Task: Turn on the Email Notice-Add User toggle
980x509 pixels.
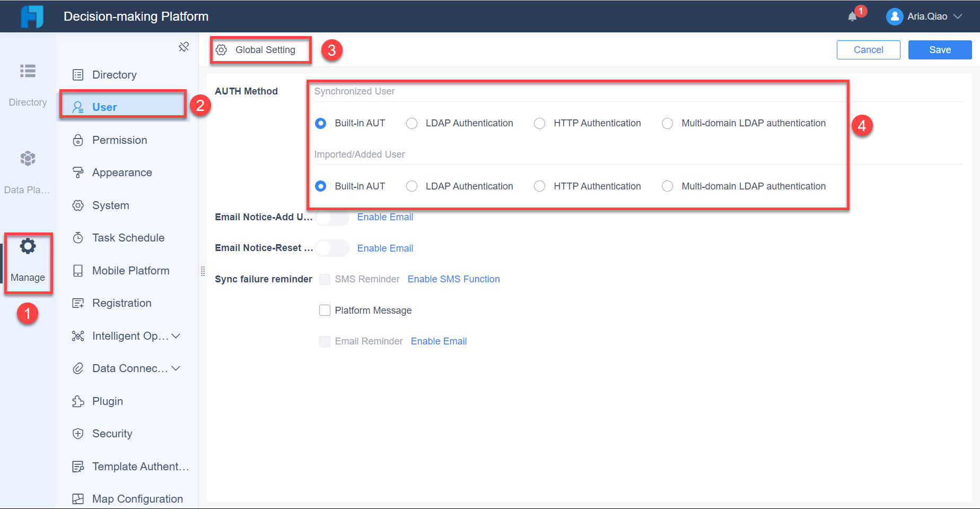Action: (x=332, y=217)
